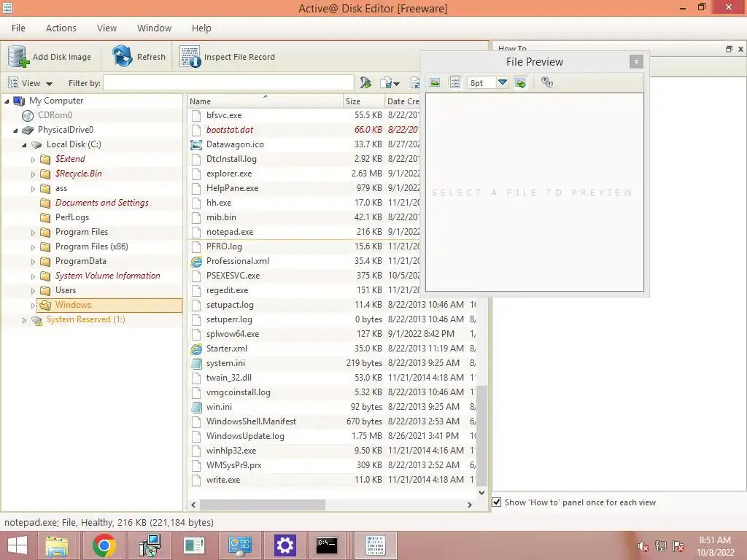747x560 pixels.
Task: Open the Actions menu
Action: 61,28
